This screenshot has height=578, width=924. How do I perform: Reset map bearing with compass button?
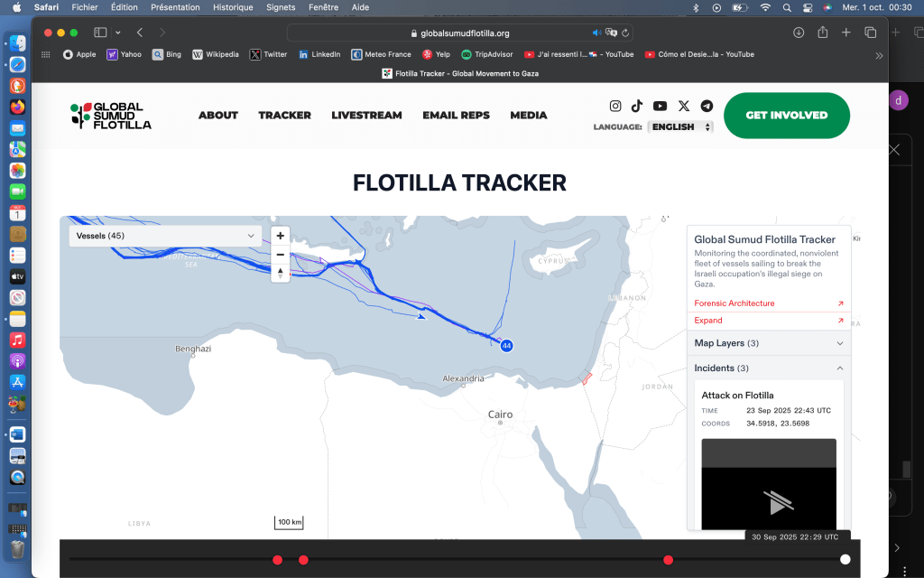tap(281, 273)
